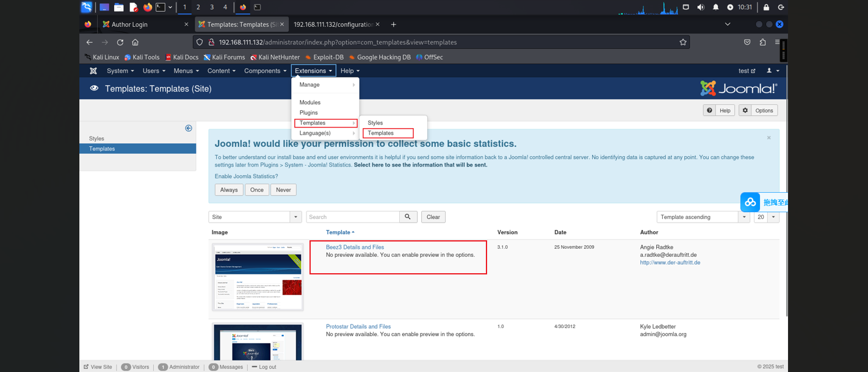Choose Language(s) in the Extensions menu
The image size is (868, 372).
325,133
